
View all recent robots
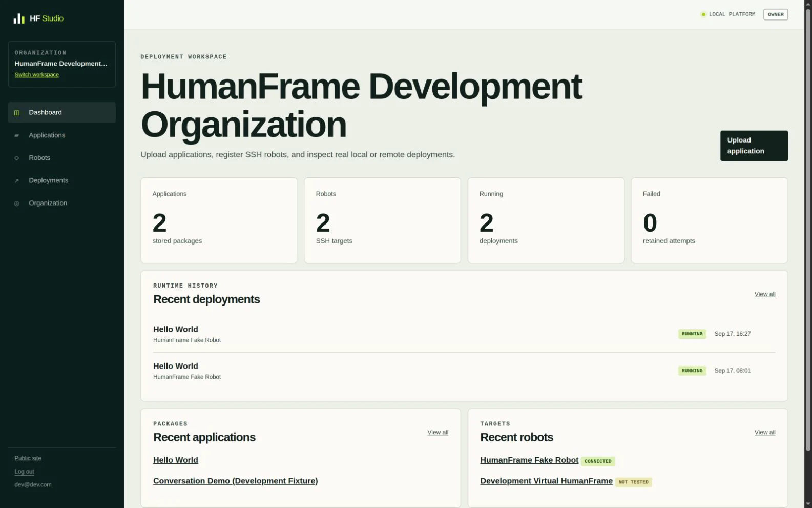[764, 433]
